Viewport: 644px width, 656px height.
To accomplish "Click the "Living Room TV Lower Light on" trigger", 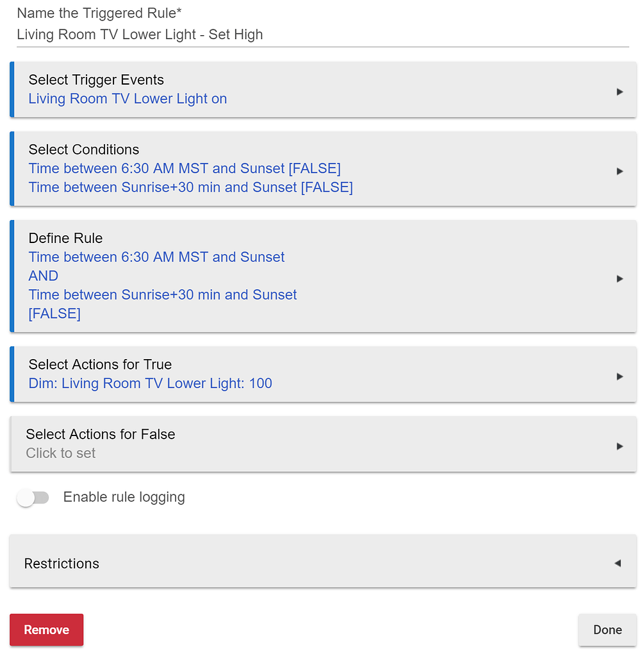I will tap(128, 99).
